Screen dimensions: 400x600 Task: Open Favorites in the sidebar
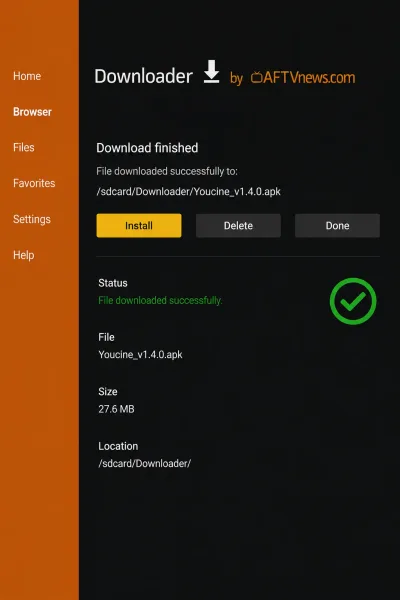[x=34, y=183]
